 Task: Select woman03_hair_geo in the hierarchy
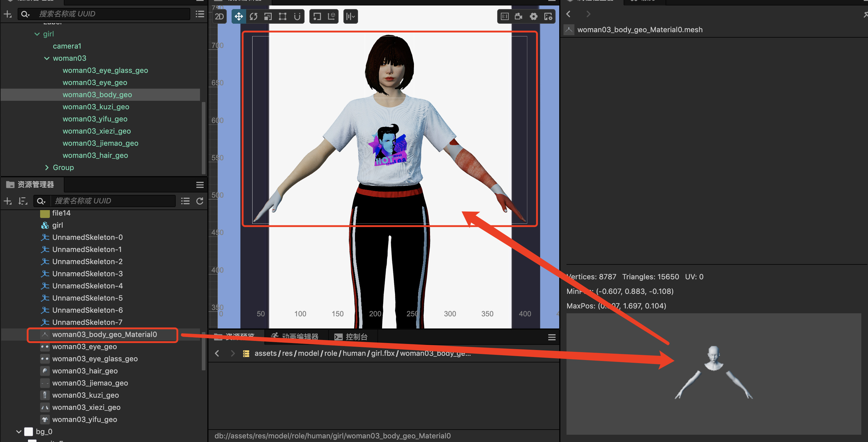pos(95,155)
